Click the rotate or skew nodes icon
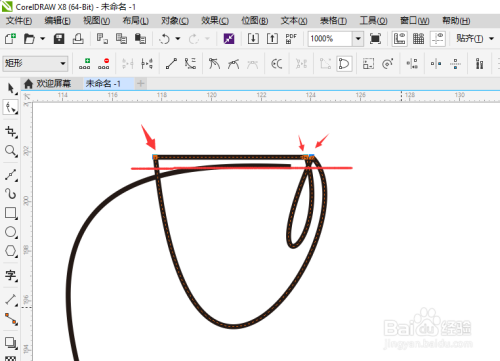Screen dimensions: 500x361 (388, 63)
